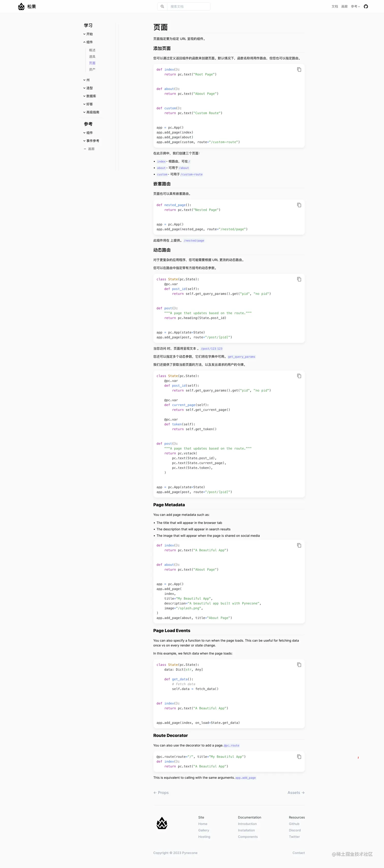
Task: Open the 参考 dropdown in header
Action: 355,6
